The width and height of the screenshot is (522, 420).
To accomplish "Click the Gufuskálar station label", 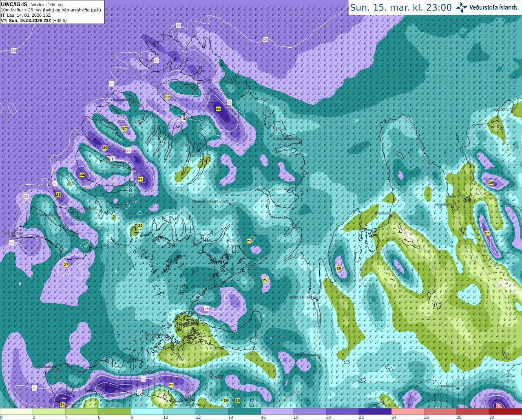I will coord(47,366).
